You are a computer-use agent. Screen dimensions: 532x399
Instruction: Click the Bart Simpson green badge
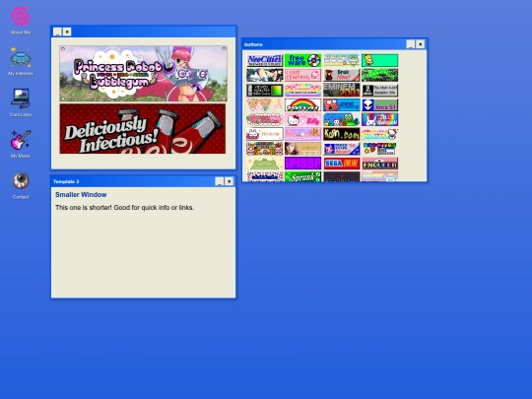click(379, 60)
